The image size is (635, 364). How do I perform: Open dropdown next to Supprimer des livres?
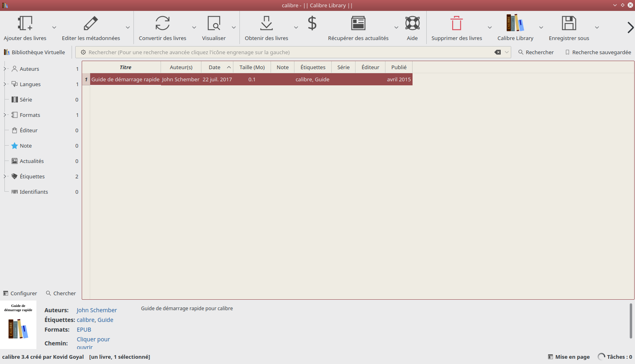[x=490, y=28]
